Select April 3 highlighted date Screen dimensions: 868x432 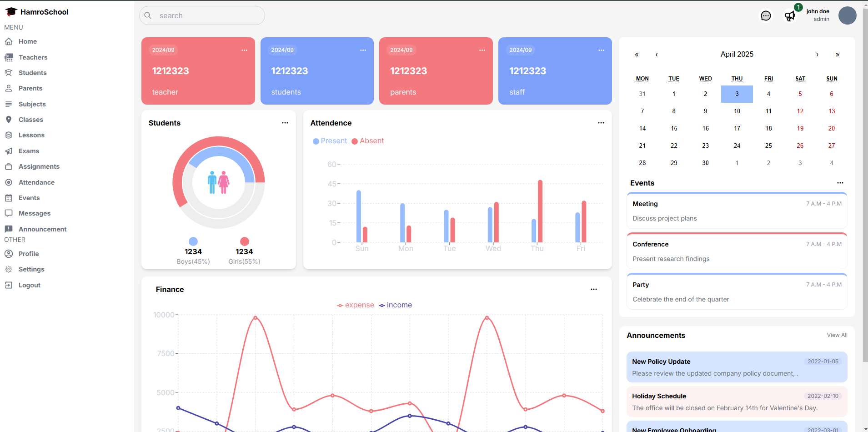click(x=737, y=94)
